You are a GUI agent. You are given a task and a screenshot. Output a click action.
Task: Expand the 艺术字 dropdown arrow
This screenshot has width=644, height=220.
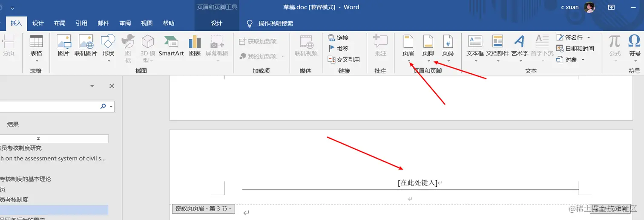tap(520, 61)
